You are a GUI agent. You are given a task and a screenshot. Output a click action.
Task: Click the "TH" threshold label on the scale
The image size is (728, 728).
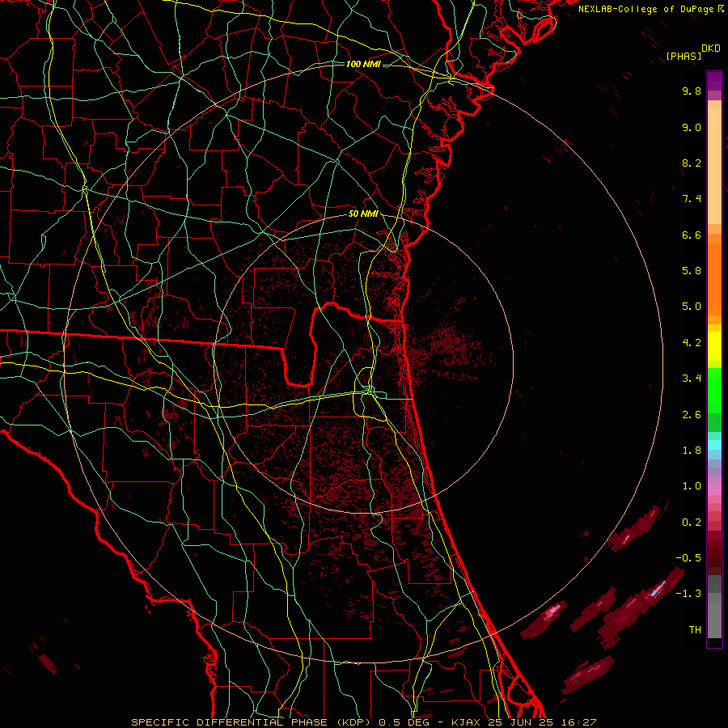[x=695, y=630]
